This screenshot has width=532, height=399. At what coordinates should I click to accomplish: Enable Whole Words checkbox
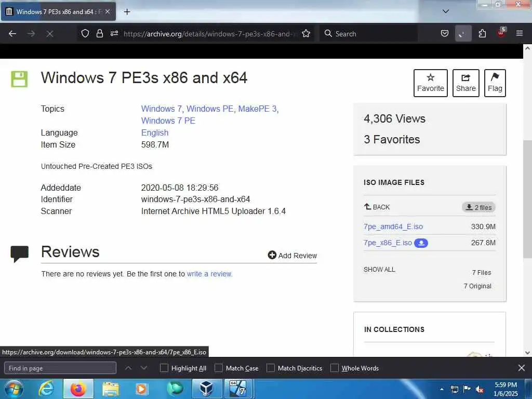pos(335,368)
